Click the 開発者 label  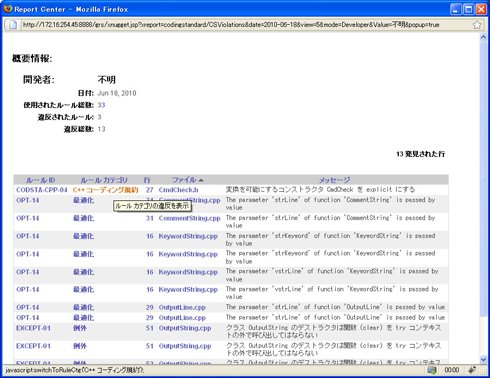(39, 80)
